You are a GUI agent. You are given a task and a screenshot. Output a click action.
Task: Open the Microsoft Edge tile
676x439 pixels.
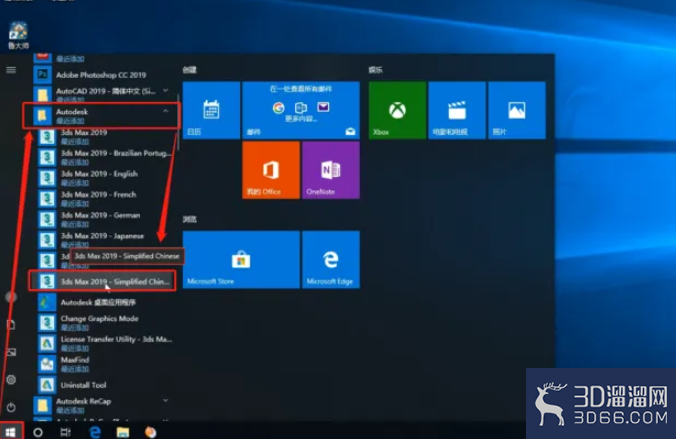[331, 260]
